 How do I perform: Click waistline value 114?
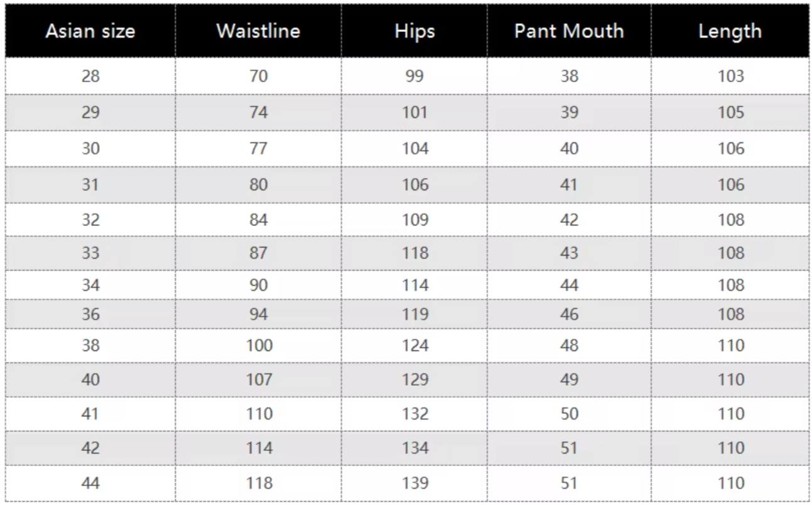[259, 448]
